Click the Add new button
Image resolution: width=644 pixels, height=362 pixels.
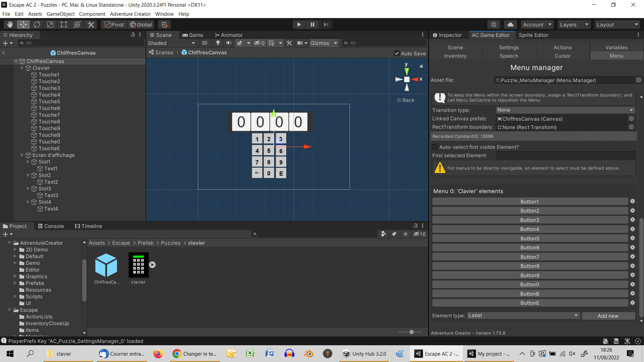[608, 316]
